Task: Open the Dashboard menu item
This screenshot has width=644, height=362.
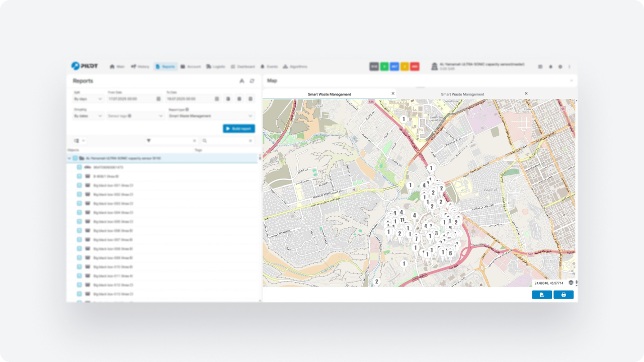Action: click(x=243, y=66)
